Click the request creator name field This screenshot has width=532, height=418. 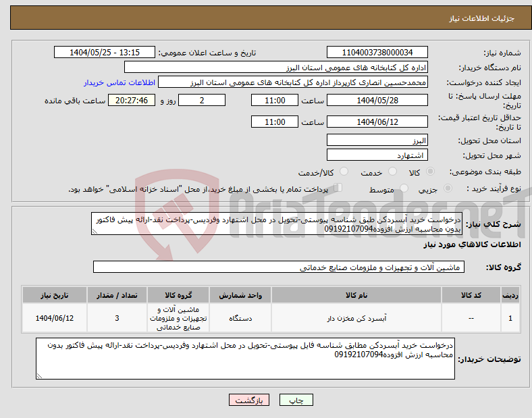click(x=293, y=82)
